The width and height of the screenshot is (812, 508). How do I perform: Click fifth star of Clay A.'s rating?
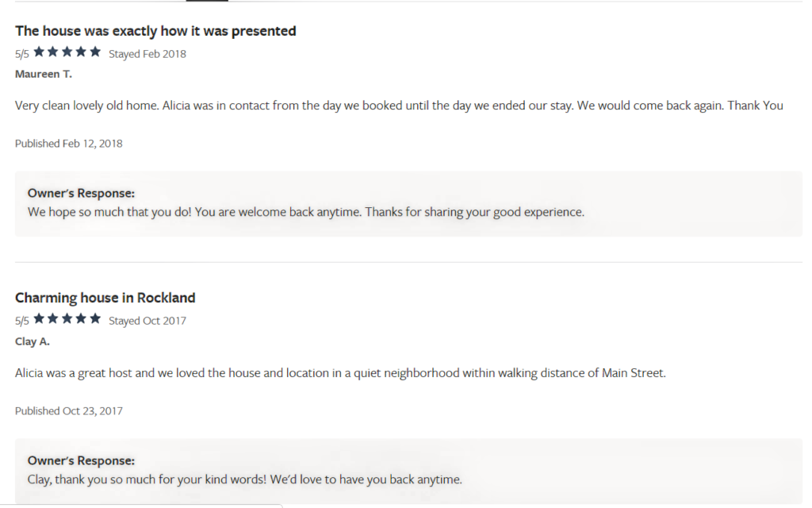coord(95,319)
